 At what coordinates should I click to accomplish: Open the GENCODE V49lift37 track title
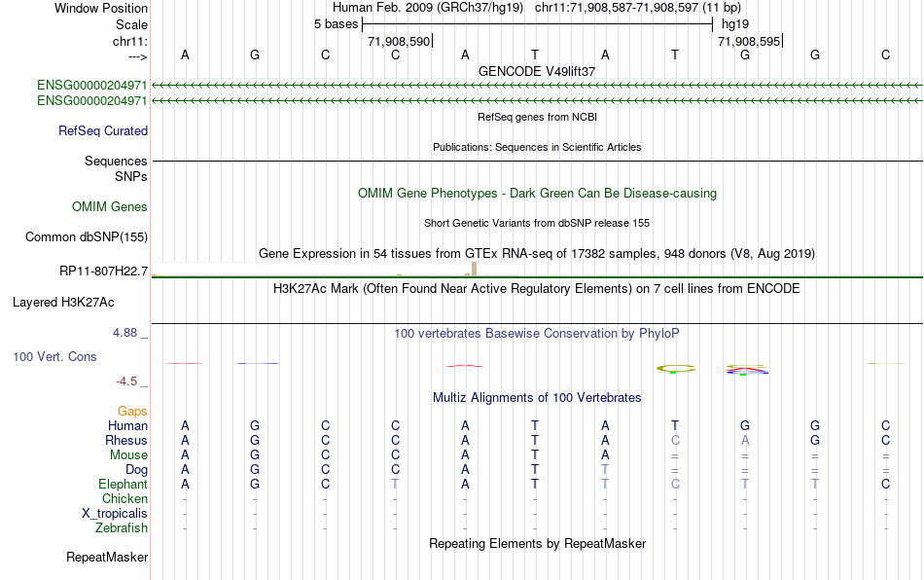[x=537, y=71]
